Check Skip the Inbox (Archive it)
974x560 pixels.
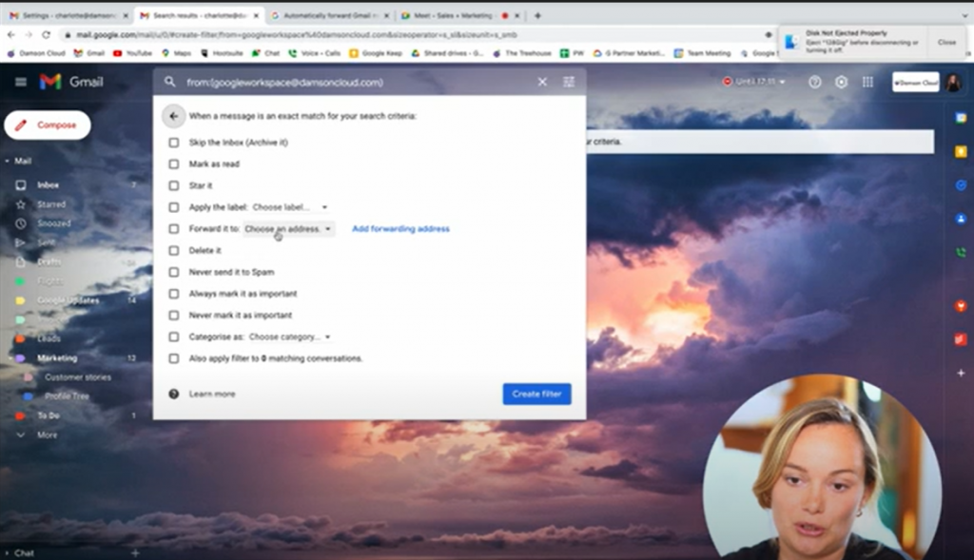(174, 143)
